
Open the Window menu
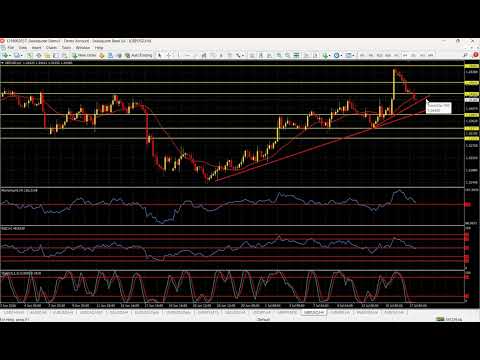tap(83, 48)
